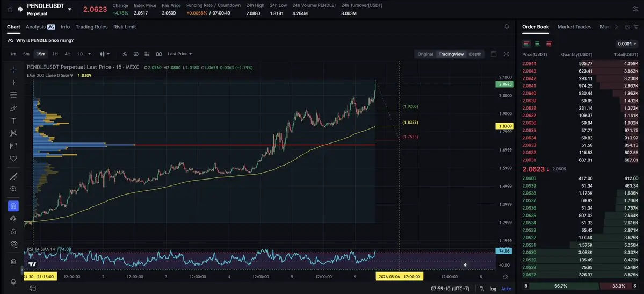The width and height of the screenshot is (644, 294).
Task: Expand the chart to fullscreen
Action: click(506, 54)
